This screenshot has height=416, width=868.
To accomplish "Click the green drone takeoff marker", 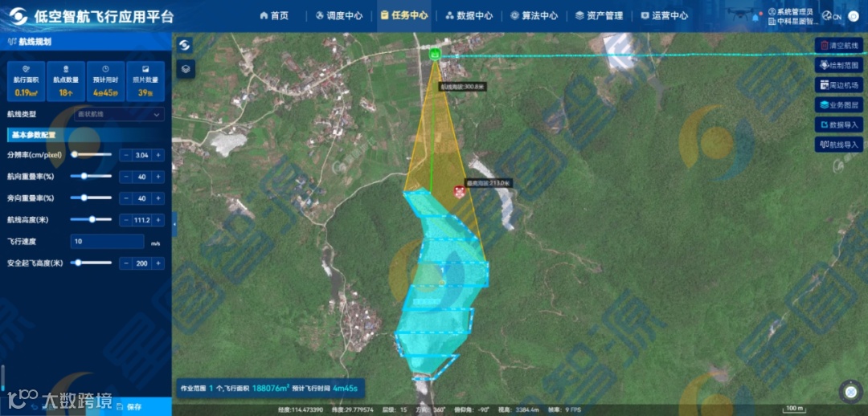I will tap(436, 55).
